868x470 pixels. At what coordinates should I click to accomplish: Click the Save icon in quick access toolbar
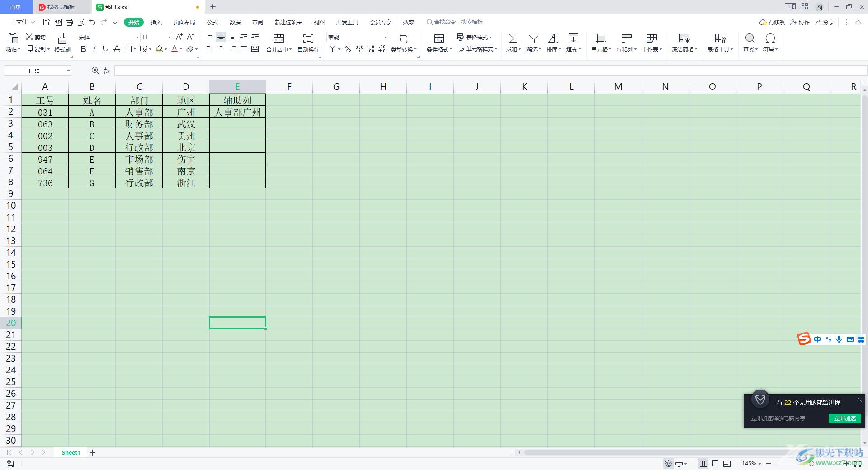click(x=47, y=22)
